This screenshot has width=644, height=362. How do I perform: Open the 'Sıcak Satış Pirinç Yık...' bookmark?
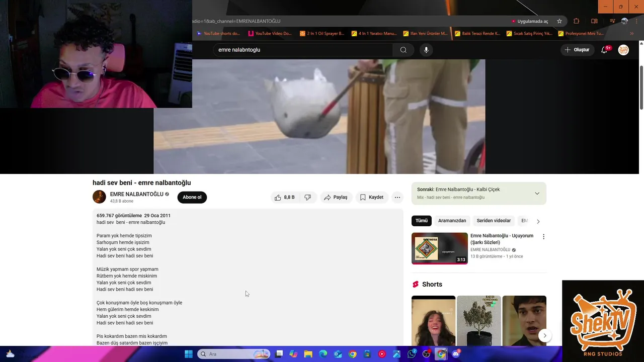pos(529,34)
